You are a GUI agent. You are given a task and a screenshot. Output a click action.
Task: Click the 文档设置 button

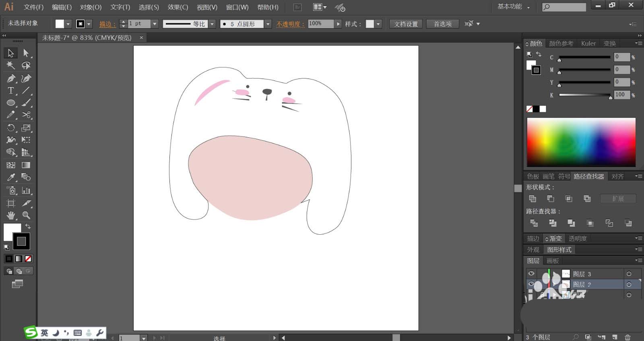tap(406, 24)
